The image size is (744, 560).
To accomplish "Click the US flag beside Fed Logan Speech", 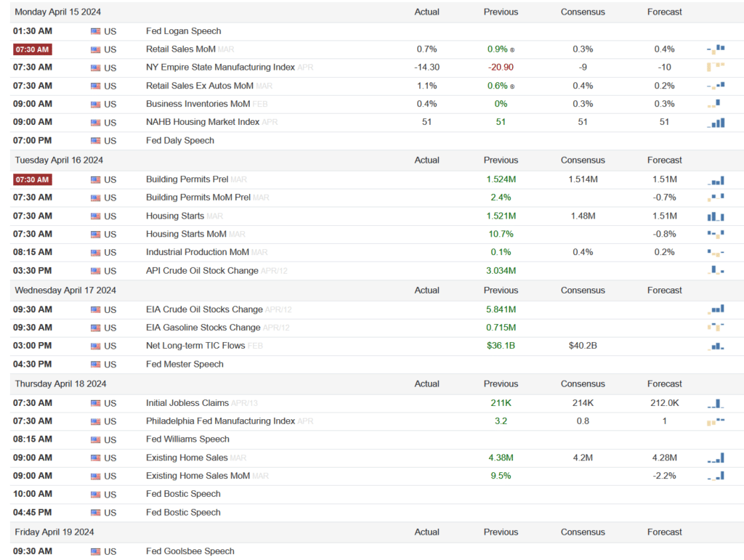I will tap(96, 31).
